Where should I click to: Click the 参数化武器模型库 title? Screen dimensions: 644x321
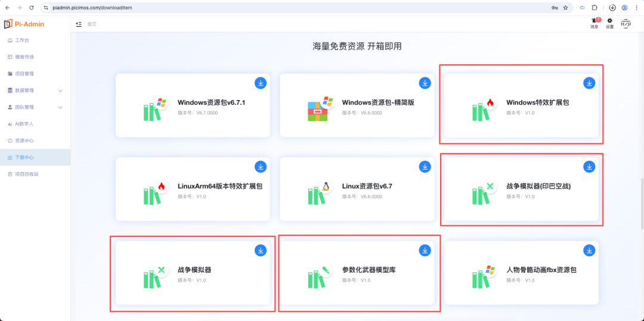point(369,270)
